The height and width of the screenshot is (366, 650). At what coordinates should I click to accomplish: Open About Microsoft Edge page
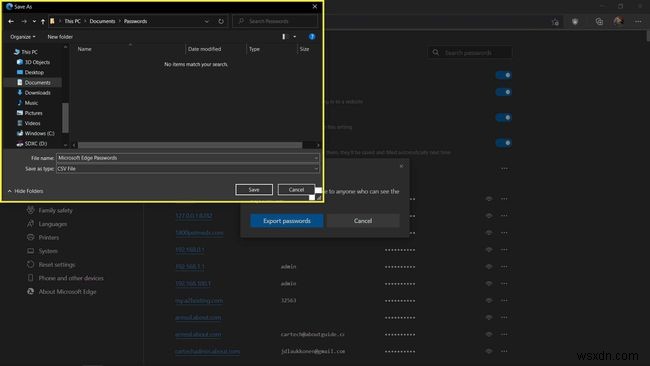tap(61, 292)
